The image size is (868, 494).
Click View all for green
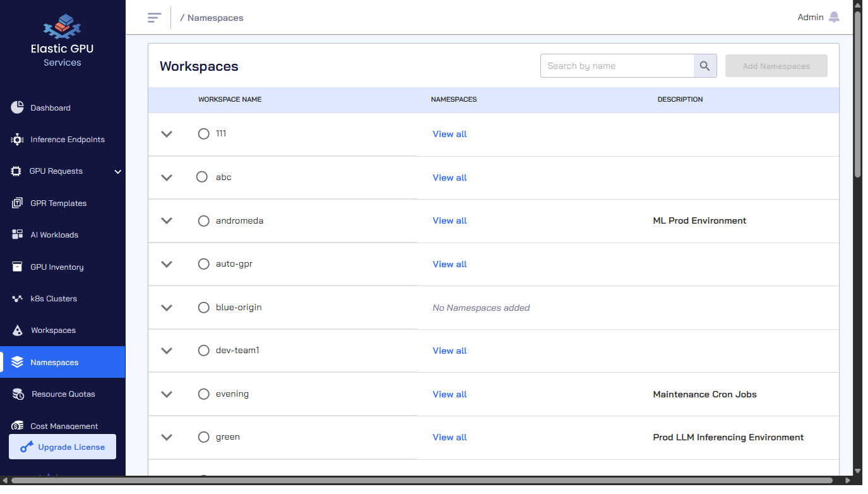[449, 437]
